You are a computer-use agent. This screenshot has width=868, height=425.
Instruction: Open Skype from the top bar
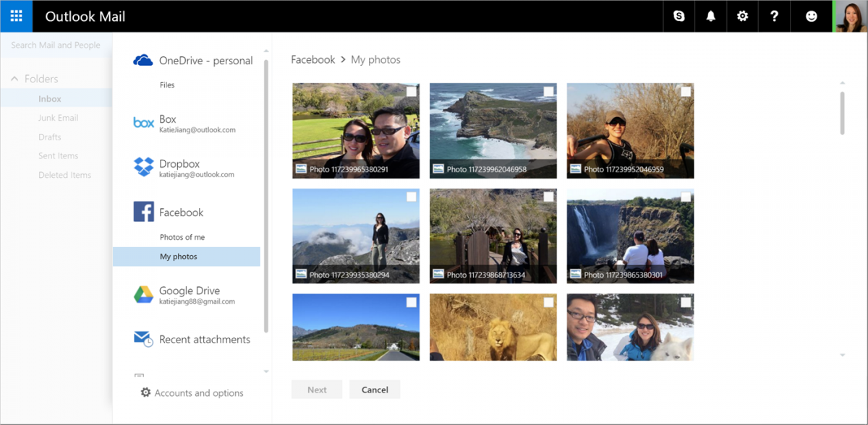[678, 16]
